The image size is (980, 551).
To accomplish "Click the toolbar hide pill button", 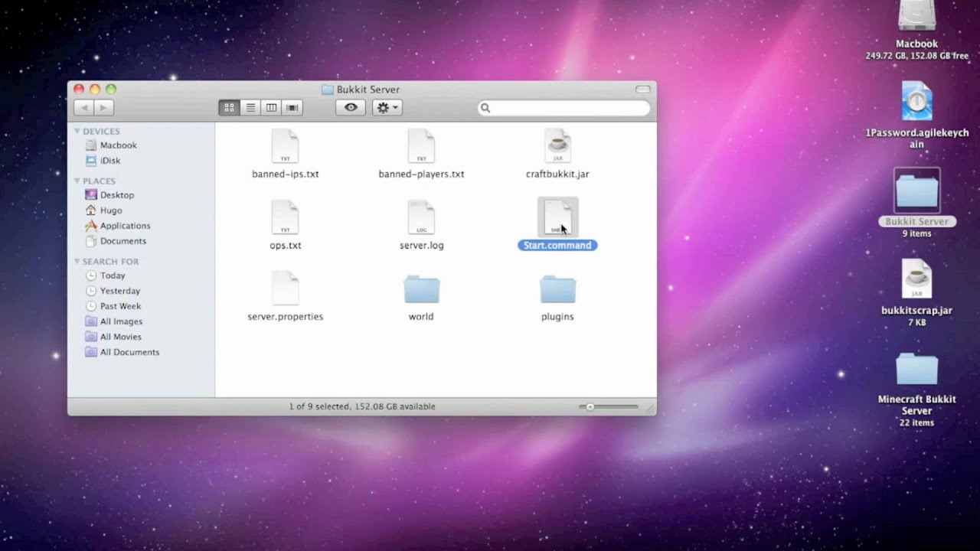I will click(x=642, y=90).
